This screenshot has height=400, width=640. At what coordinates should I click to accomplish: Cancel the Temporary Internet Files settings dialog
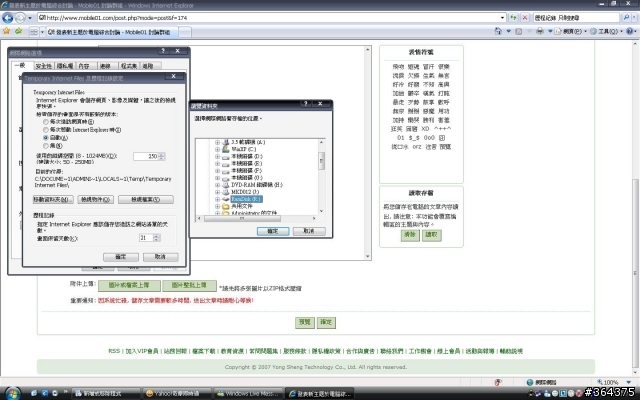[x=160, y=257]
